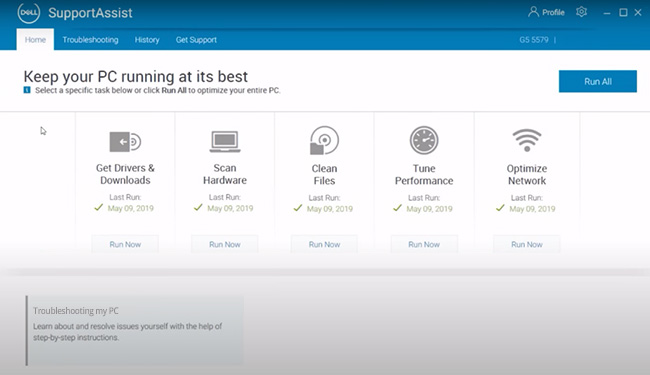Click the Tune Performance gauge icon
Viewport: 650px width, 375px height.
(x=424, y=140)
